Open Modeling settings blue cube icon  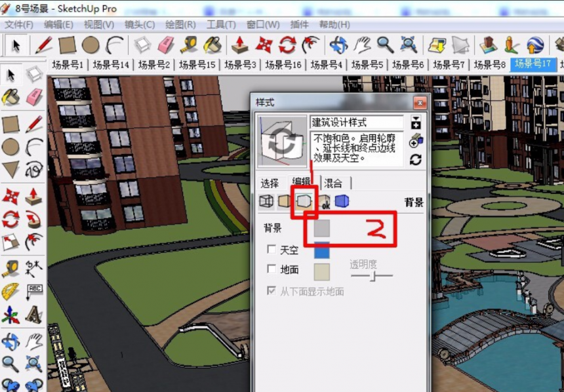[342, 201]
